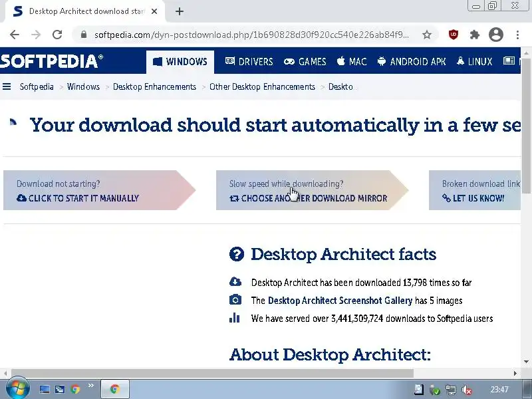Open the MAC section

point(352,61)
